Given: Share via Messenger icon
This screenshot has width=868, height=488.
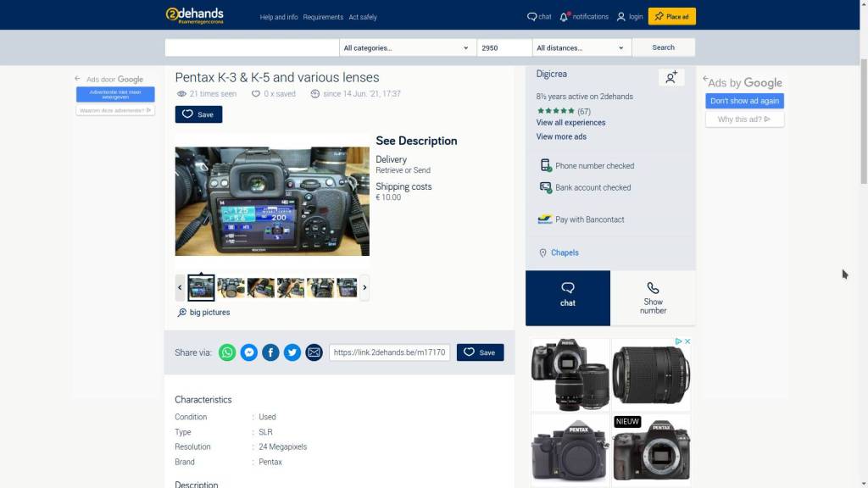Looking at the screenshot, I should [x=249, y=352].
